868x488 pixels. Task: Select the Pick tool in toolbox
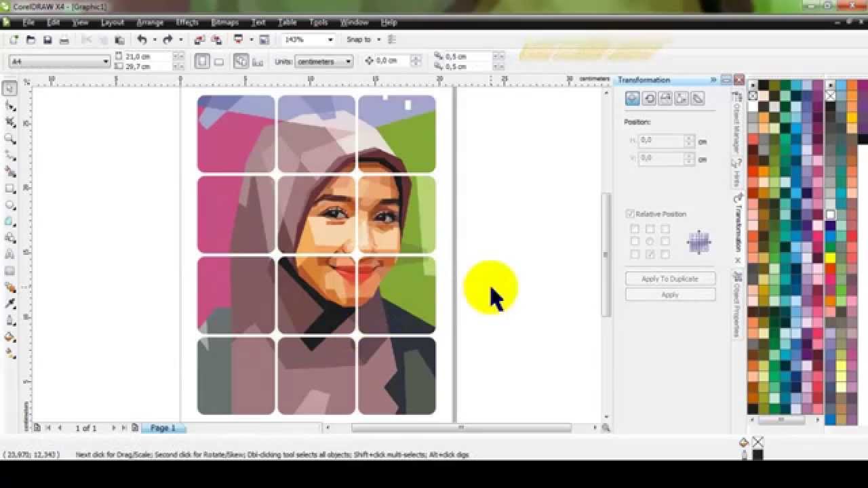[x=10, y=88]
